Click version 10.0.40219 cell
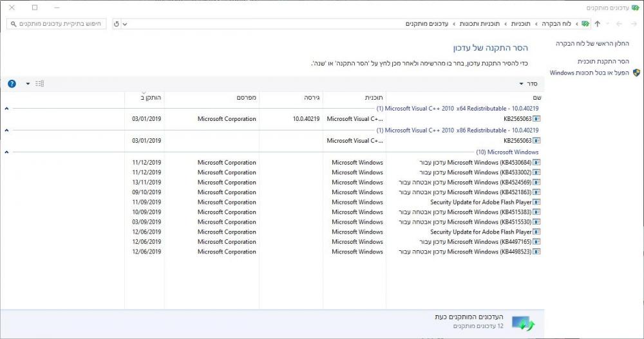The image size is (644, 339). tap(306, 118)
